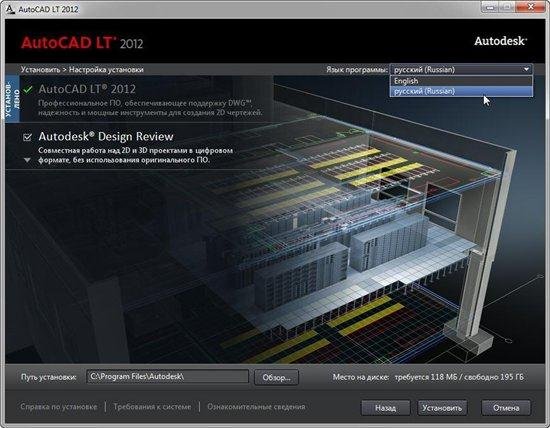Screen dimensions: 550x428
Task: Open the program language dropdown arrow
Action: coord(526,69)
